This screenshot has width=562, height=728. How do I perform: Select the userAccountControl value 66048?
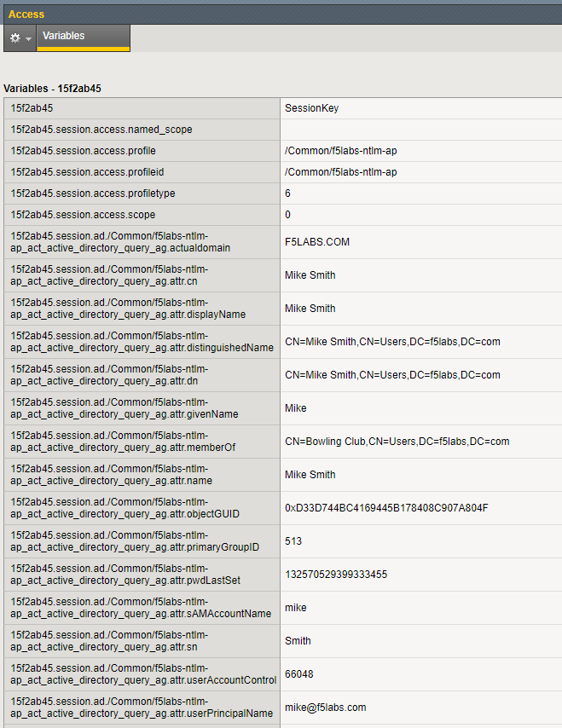299,674
